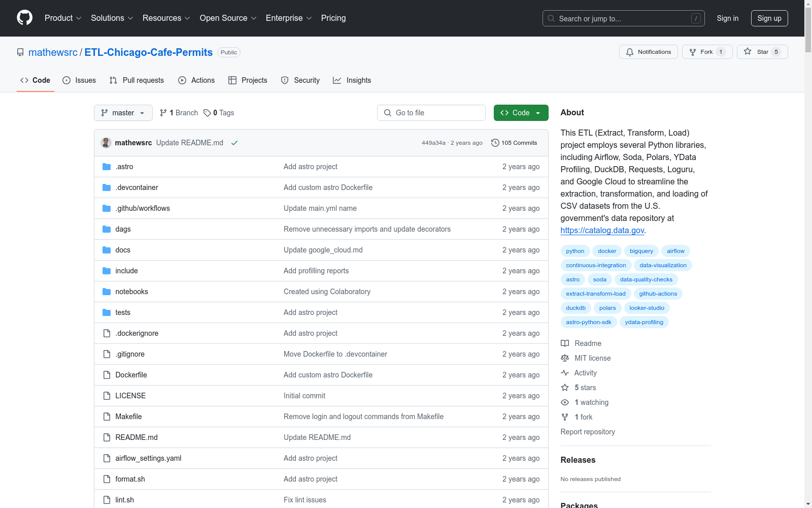Focus the Search or jump to field
Screen dimensions: 812x508
[623, 18]
